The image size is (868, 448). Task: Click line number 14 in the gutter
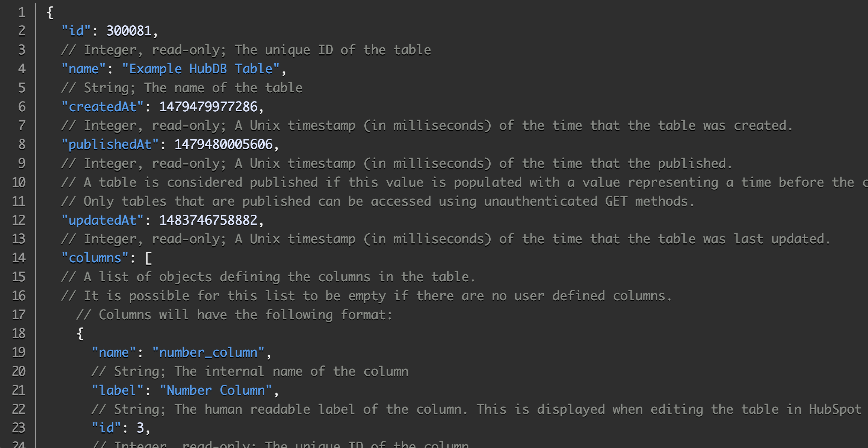(19, 258)
